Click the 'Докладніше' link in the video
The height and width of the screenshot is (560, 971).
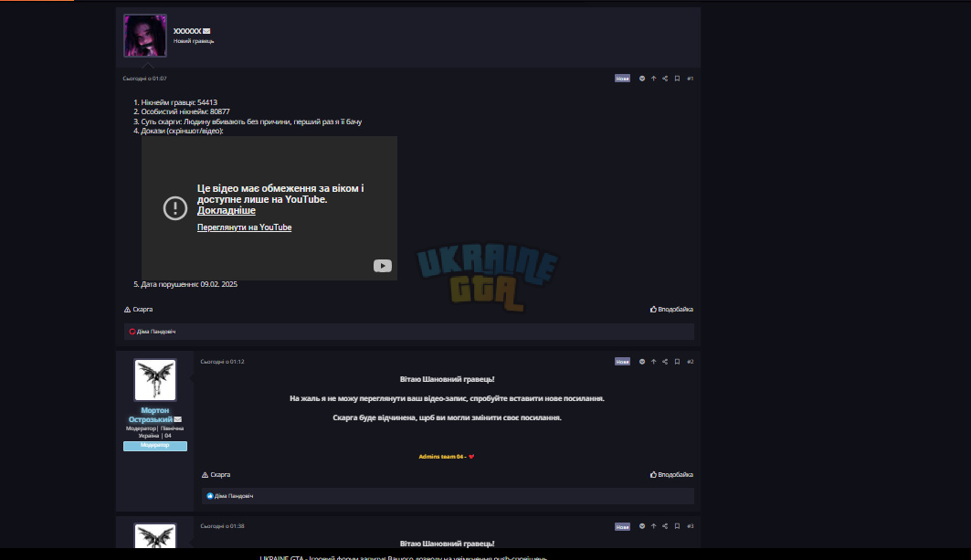[226, 211]
